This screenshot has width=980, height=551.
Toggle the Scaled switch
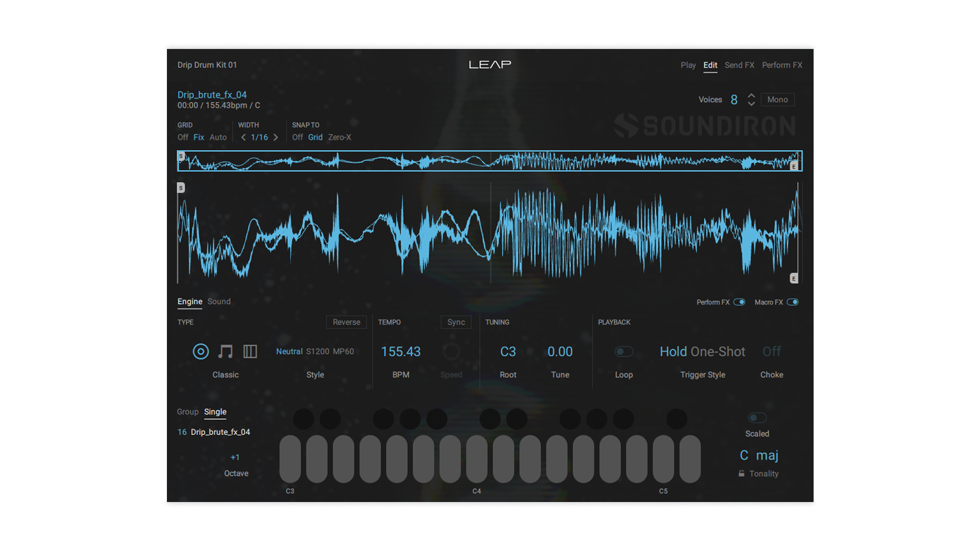pos(757,418)
